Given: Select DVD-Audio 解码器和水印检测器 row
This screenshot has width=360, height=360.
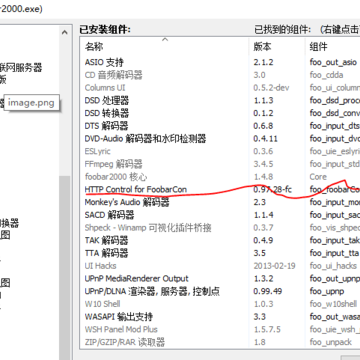Looking at the screenshot, I should [220, 138].
